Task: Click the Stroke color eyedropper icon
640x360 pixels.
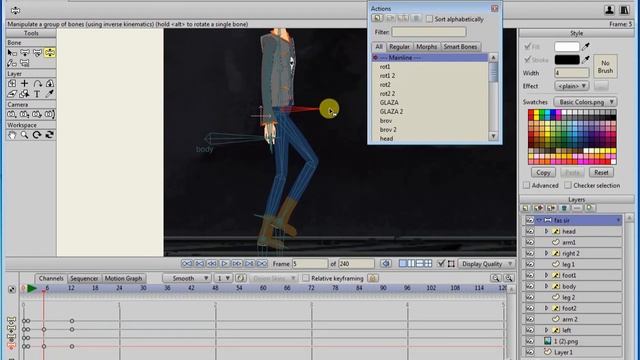Action: pos(586,60)
